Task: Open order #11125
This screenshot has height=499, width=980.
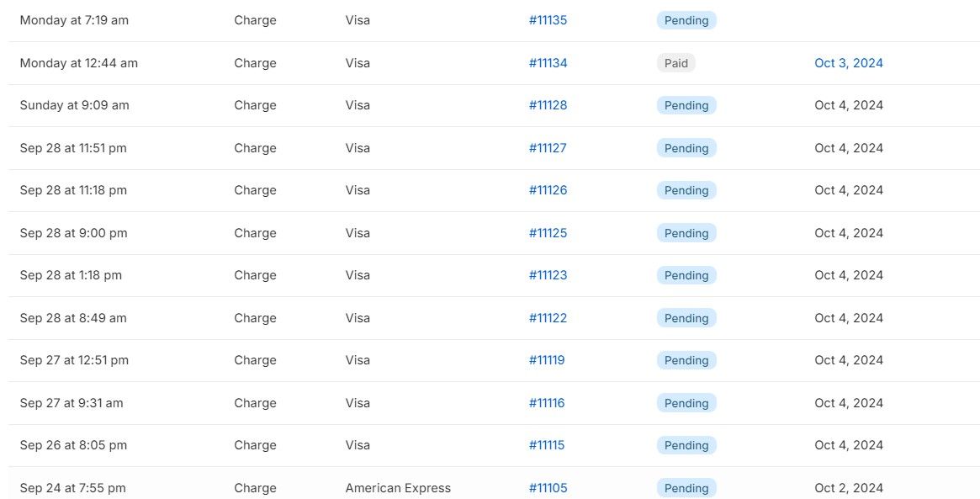Action: (x=548, y=233)
